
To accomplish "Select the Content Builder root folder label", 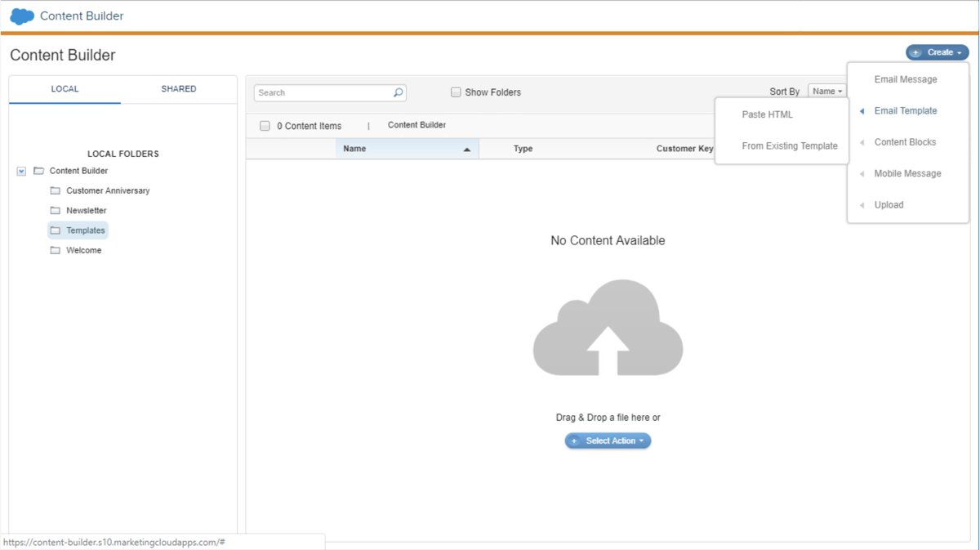I will tap(78, 171).
